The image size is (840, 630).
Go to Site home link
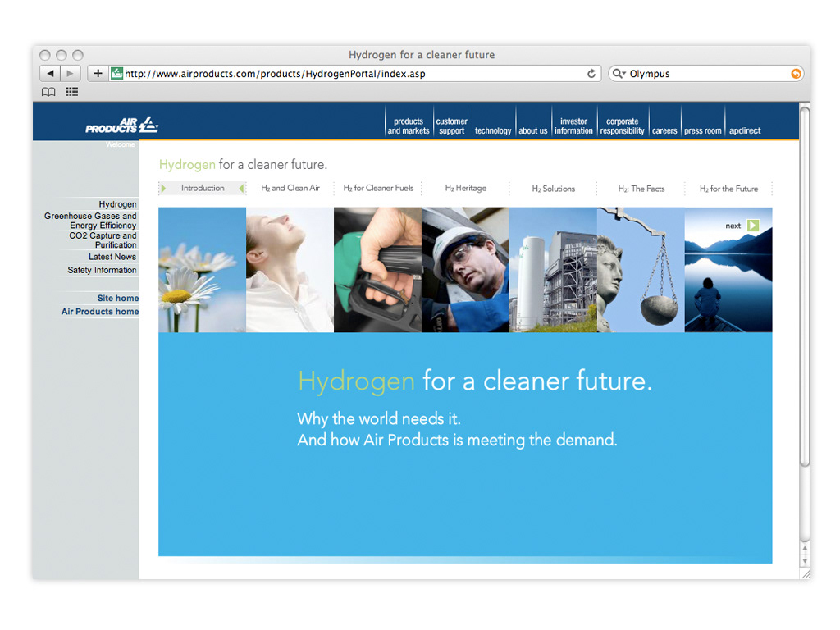tap(118, 298)
